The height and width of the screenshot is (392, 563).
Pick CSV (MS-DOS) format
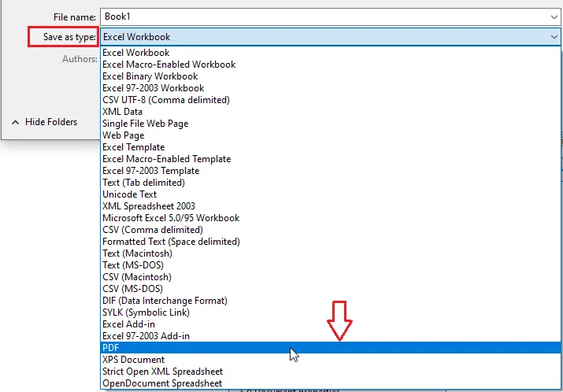click(x=331, y=289)
